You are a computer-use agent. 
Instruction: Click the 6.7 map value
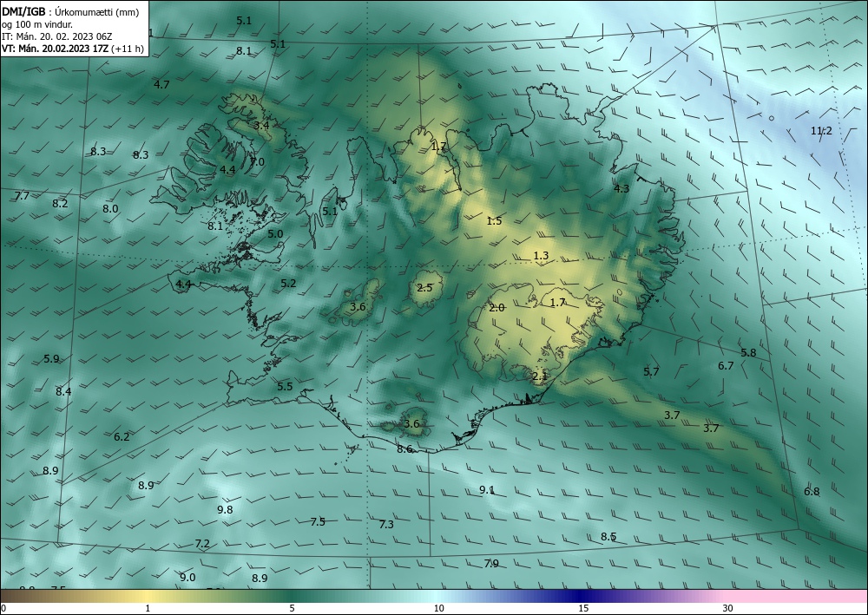point(726,365)
